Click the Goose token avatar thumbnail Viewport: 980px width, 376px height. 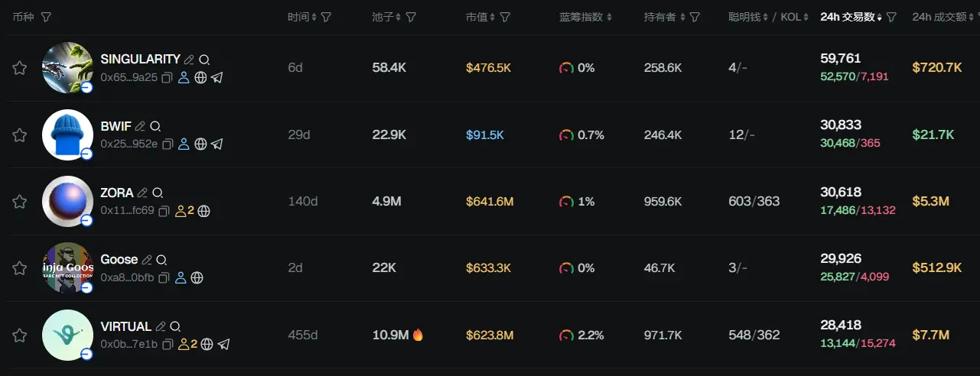tap(67, 268)
